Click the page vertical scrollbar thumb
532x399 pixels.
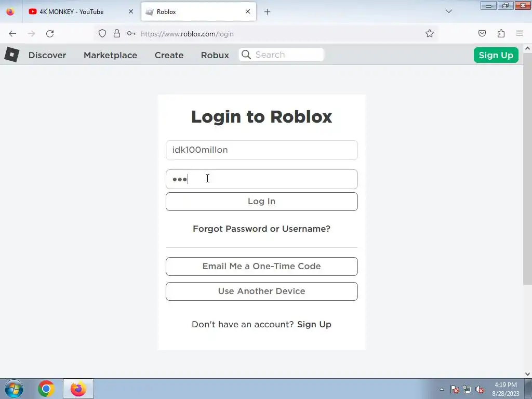(x=527, y=169)
